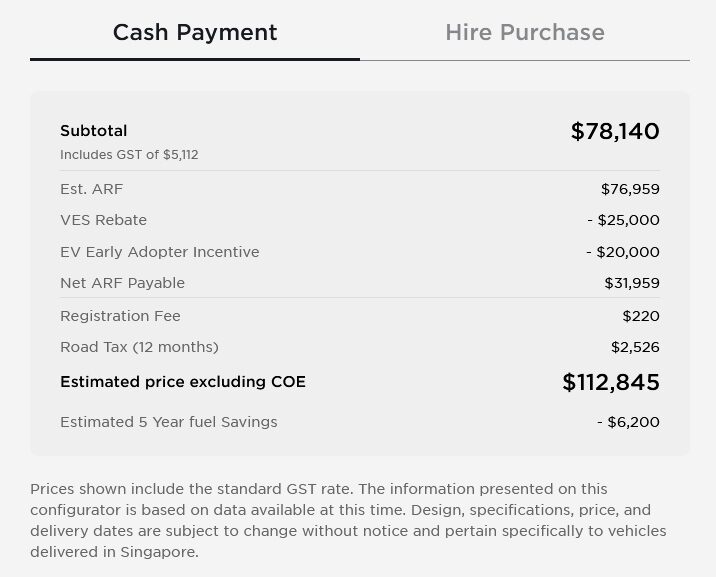
Task: Click the $25,000 VES rebate value
Action: coord(623,220)
